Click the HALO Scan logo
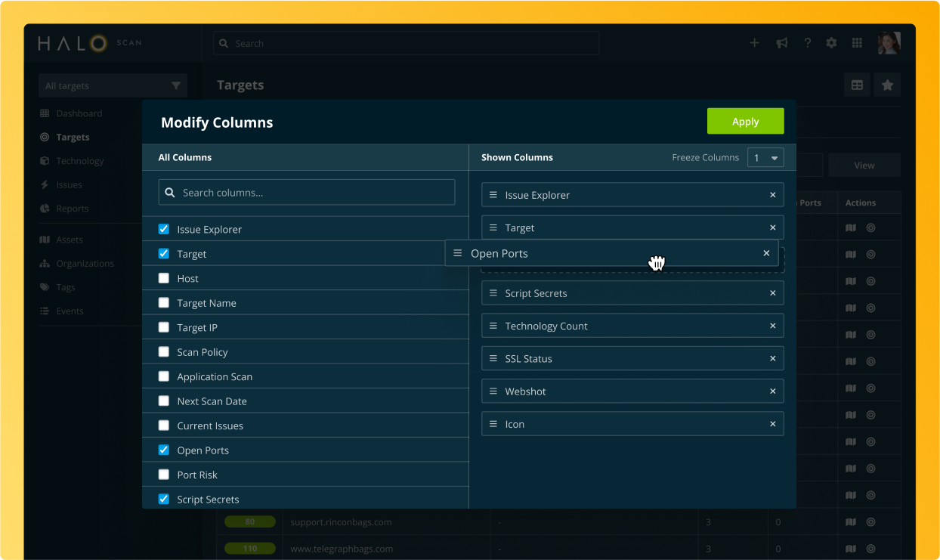 point(89,43)
